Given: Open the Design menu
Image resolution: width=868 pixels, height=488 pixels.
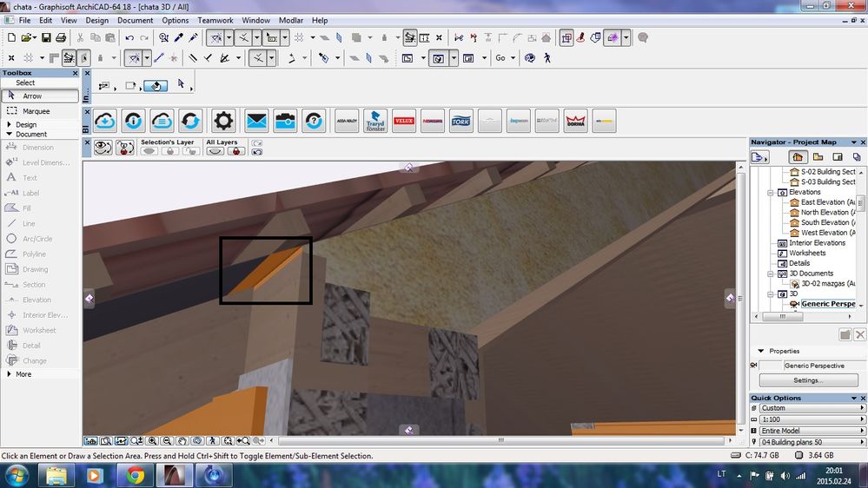Looking at the screenshot, I should coord(96,21).
